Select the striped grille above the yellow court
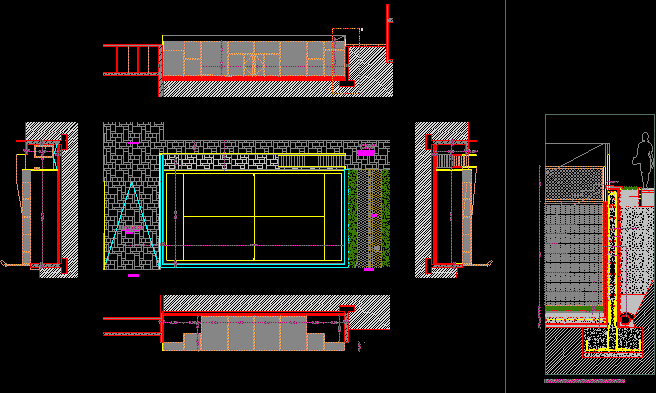The height and width of the screenshot is (393, 656). click(x=311, y=161)
